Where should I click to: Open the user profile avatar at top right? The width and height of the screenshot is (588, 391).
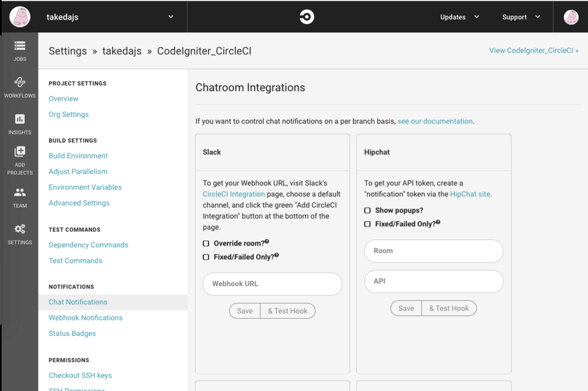tap(571, 17)
